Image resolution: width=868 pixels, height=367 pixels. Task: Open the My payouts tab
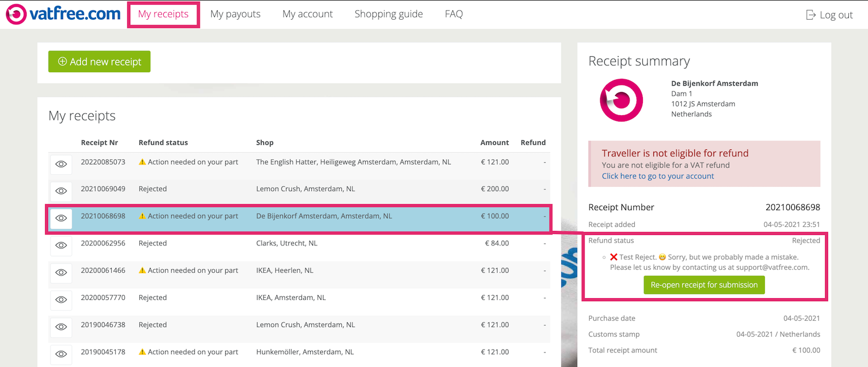(x=236, y=14)
